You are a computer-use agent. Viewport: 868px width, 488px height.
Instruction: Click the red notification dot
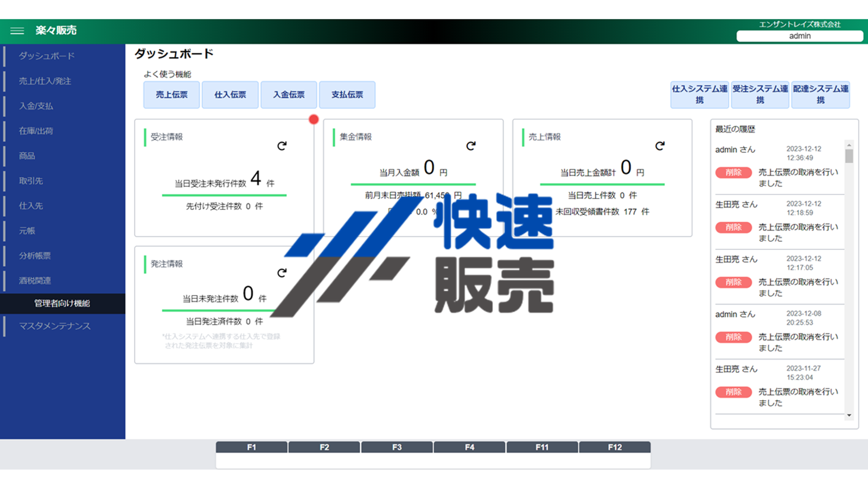pos(314,119)
